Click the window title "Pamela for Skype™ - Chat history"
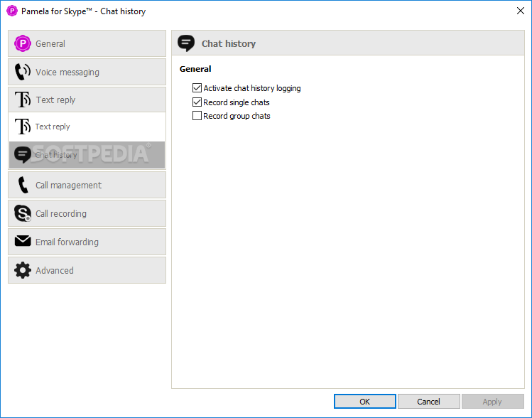The width and height of the screenshot is (532, 418). click(x=84, y=11)
